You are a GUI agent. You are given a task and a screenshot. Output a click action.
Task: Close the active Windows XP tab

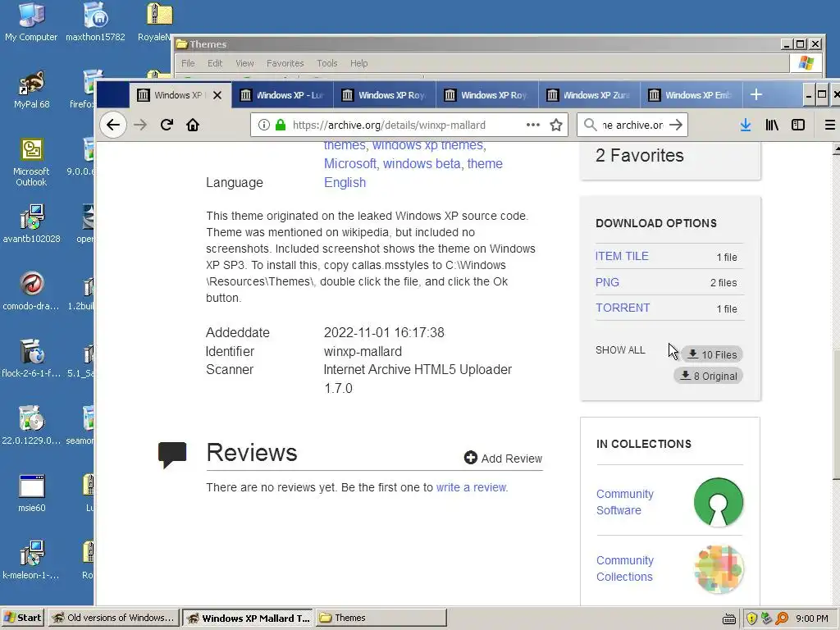(x=217, y=95)
